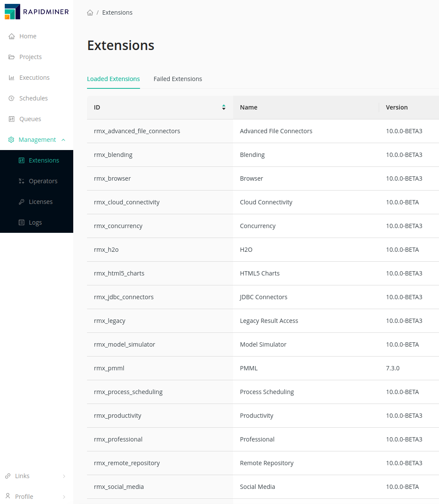Sort the table by the ID column
Screen dimensions: 439x504
(x=224, y=107)
